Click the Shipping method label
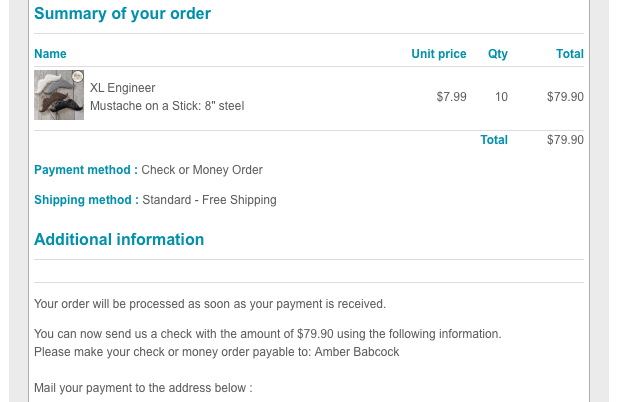 pyautogui.click(x=86, y=200)
